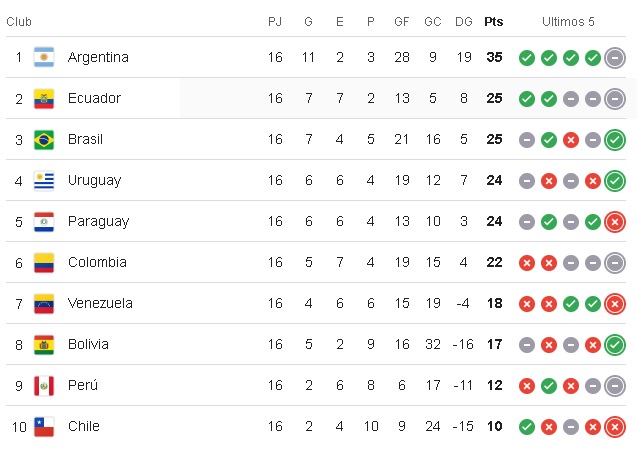Sort table by Pts column header
Screen dimensions: 637x457
[x=494, y=21]
